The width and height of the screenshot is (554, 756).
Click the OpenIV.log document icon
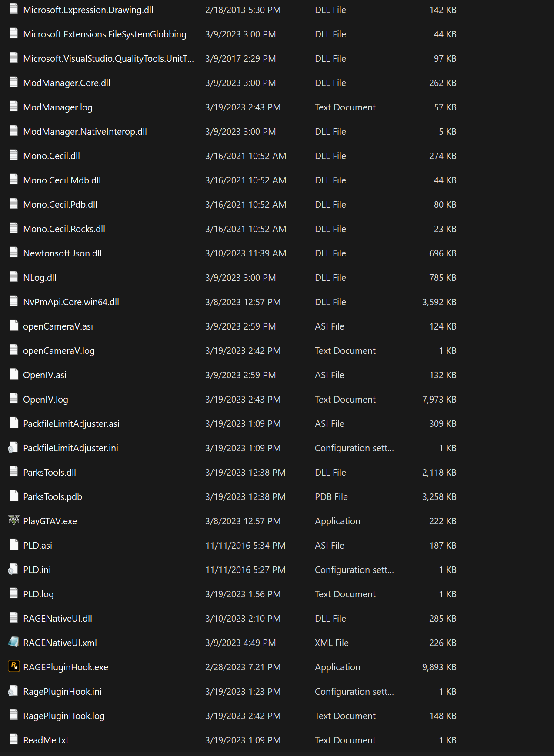(14, 399)
